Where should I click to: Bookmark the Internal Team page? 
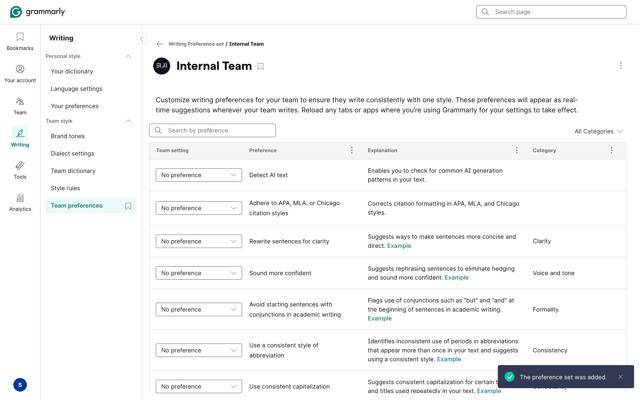260,66
